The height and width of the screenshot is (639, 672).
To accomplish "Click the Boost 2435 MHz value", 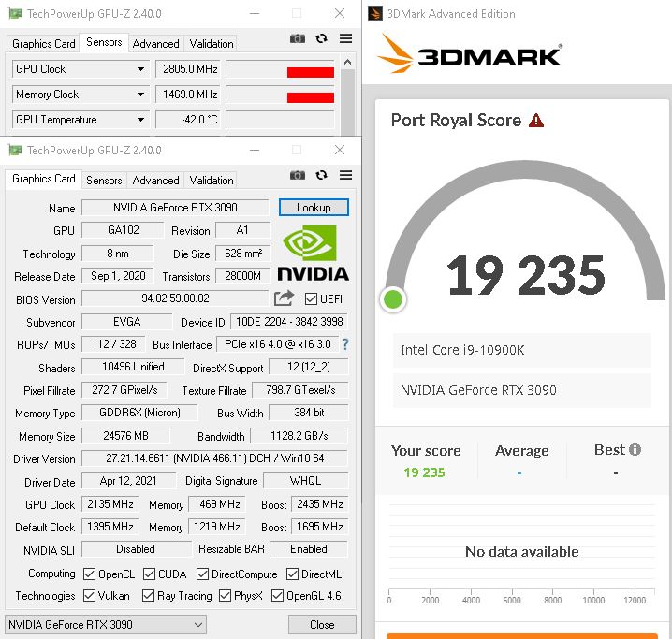I will coord(320,504).
